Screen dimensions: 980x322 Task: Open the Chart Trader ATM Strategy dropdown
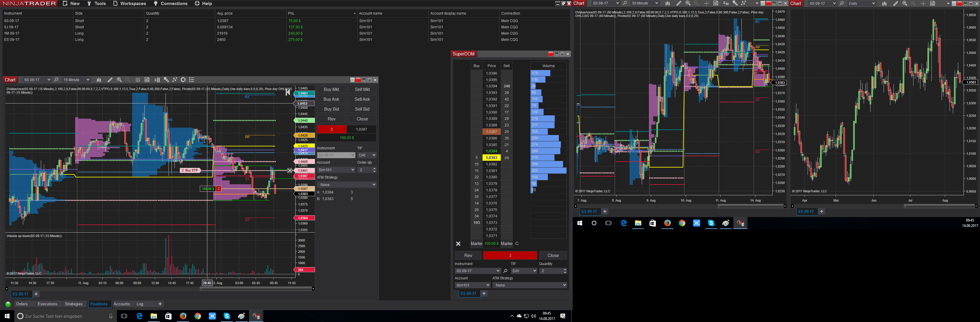coord(347,185)
